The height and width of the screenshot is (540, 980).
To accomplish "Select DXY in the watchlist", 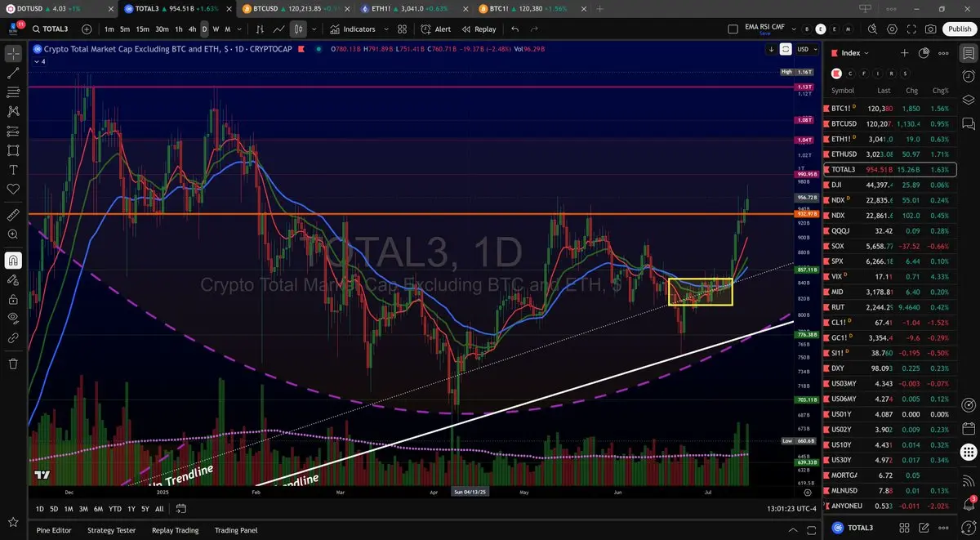I will tap(890, 368).
